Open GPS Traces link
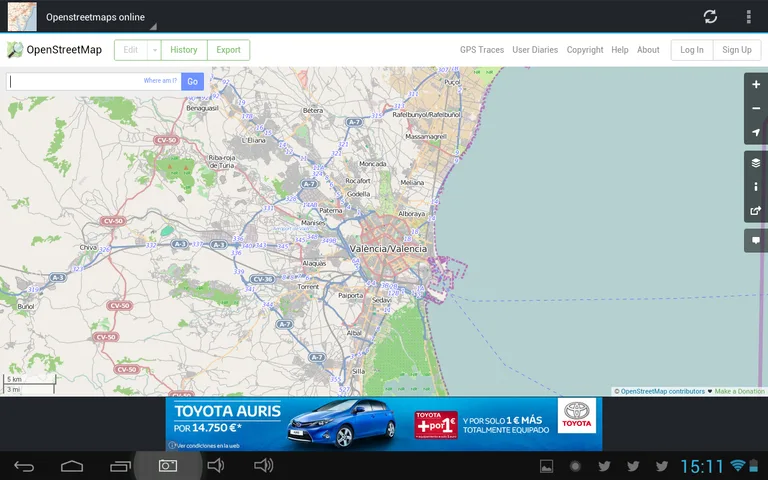The image size is (768, 480). click(482, 50)
